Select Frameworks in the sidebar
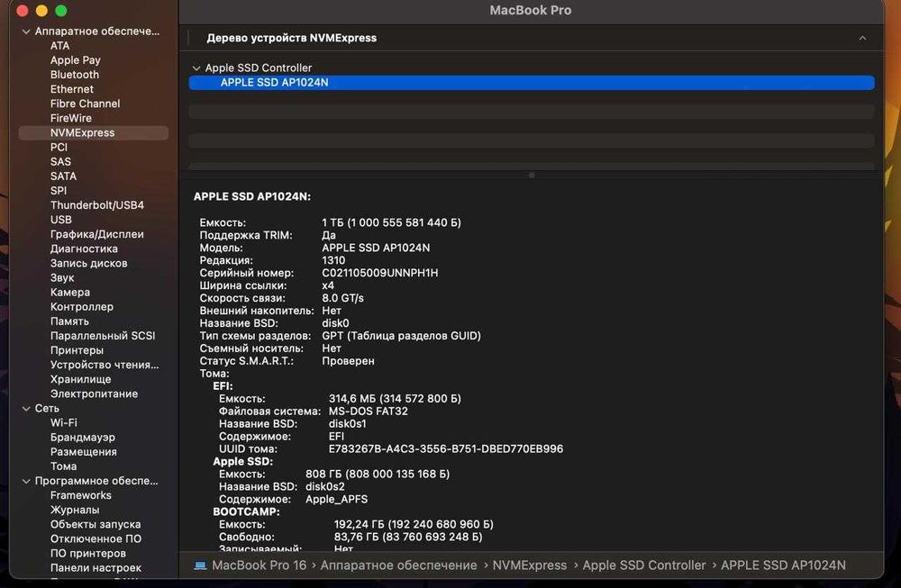 [x=81, y=495]
